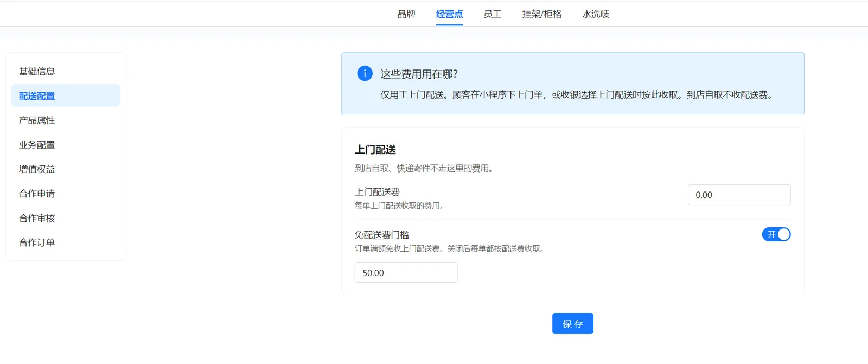Screen dimensions: 868x364
Task: Select 配送配置 in the sidebar
Action: [x=66, y=95]
